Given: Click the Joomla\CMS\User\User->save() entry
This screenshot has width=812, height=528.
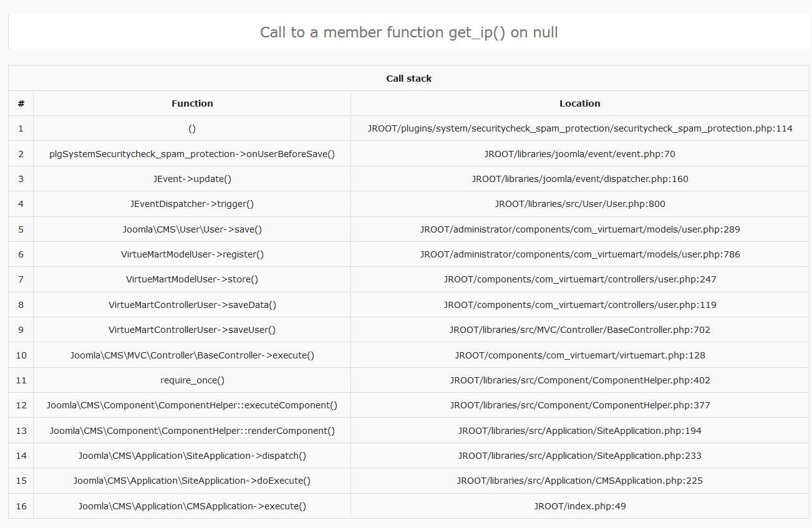Looking at the screenshot, I should pos(192,229).
